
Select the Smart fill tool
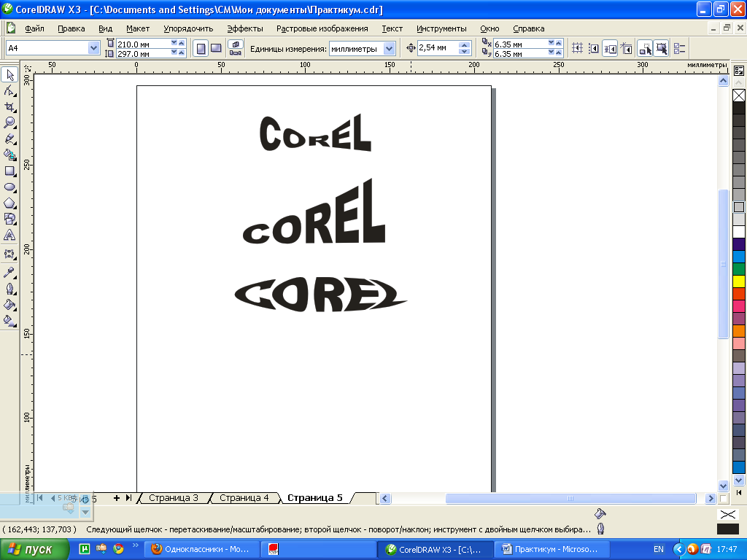click(x=9, y=155)
